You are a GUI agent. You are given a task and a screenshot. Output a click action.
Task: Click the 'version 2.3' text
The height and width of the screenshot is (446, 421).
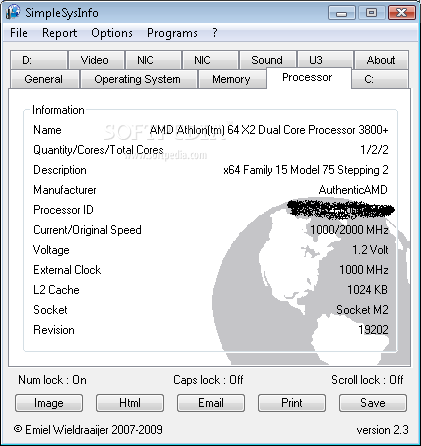click(x=382, y=430)
